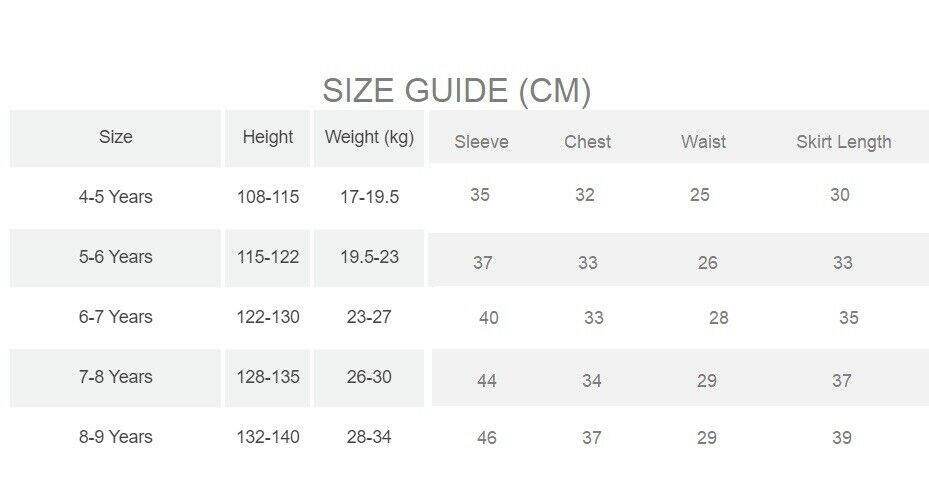Click the Height column header
The width and height of the screenshot is (929, 486).
pyautogui.click(x=268, y=137)
